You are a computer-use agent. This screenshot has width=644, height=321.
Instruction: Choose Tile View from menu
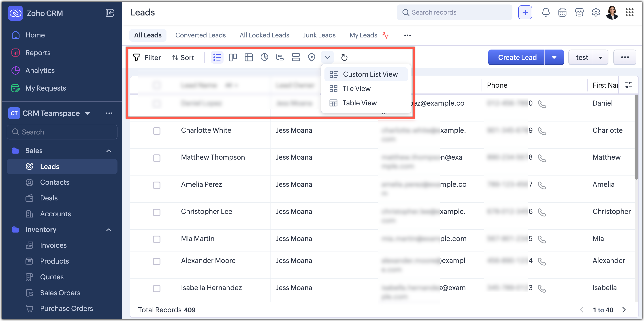(356, 88)
